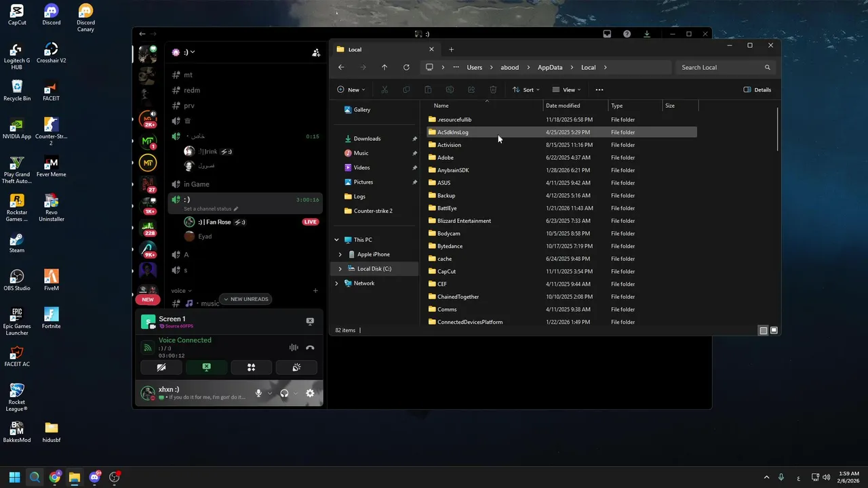Select the Steam desktop shortcut
This screenshot has height=488, width=868.
pos(17,243)
